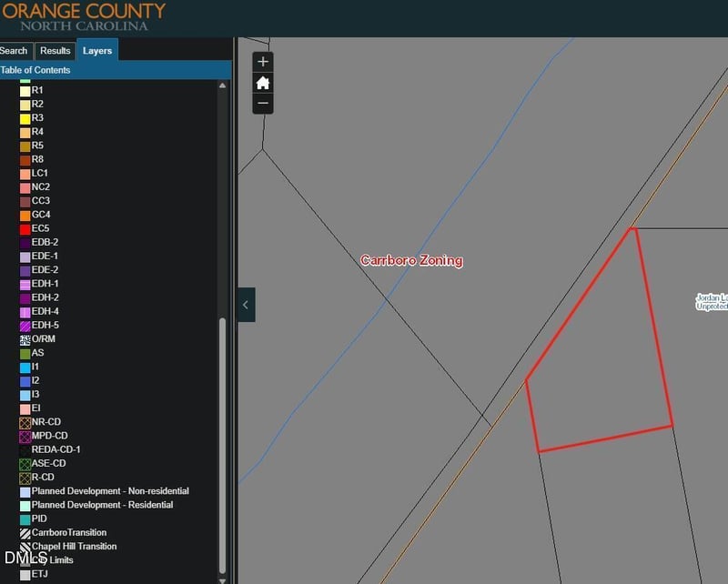The image size is (728, 584).
Task: Click the O/RM pattern legend icon
Action: coord(25,339)
